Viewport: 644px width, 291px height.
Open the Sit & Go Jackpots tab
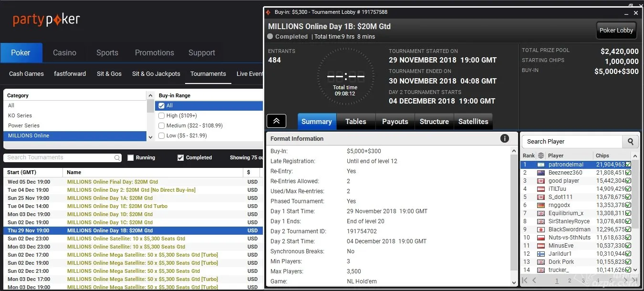click(156, 74)
